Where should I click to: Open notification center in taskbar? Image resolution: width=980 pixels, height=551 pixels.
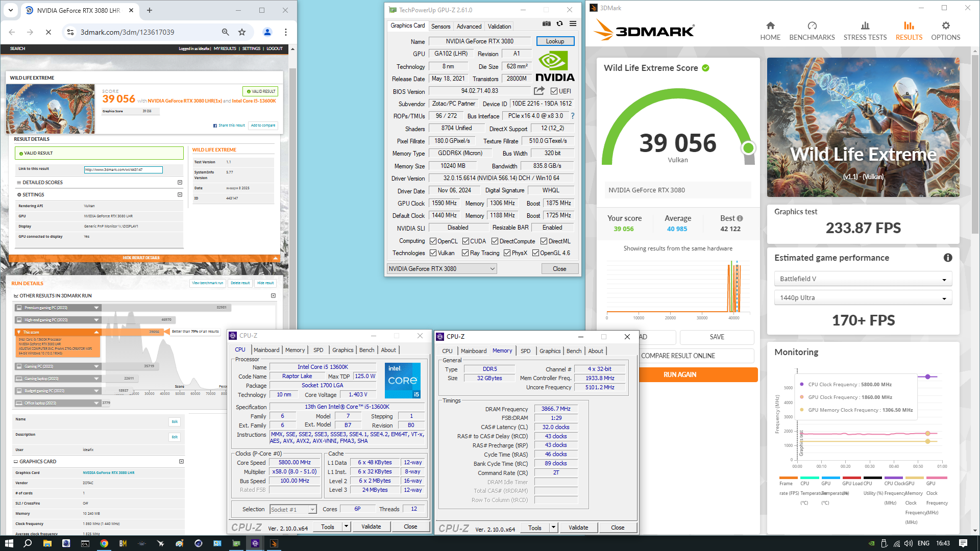click(963, 543)
